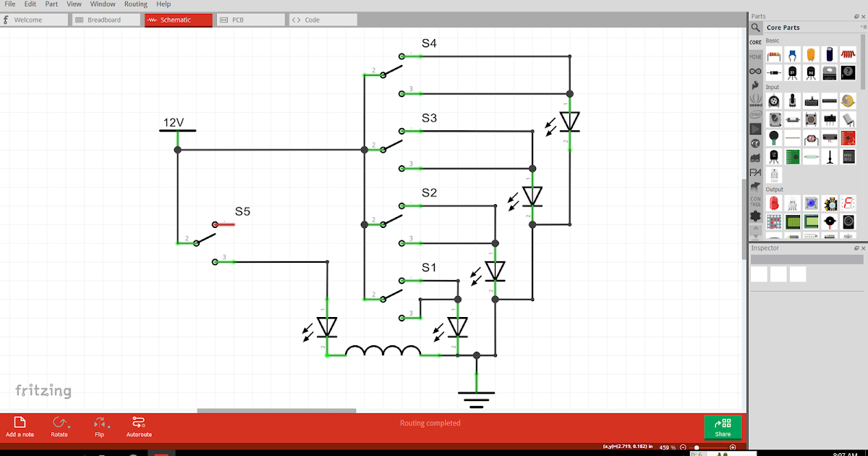Open the CONTRIB parts bin
Screen dimensions: 868x456
[x=756, y=201]
